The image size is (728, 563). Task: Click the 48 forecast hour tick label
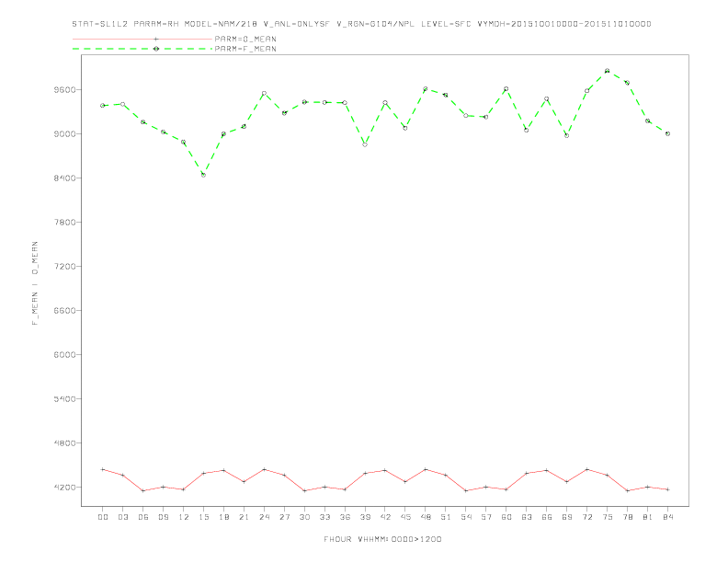coord(426,517)
